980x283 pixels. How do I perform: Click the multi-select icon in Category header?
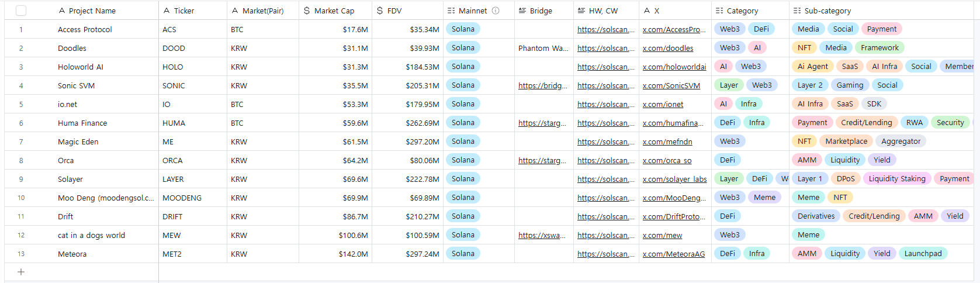point(719,11)
